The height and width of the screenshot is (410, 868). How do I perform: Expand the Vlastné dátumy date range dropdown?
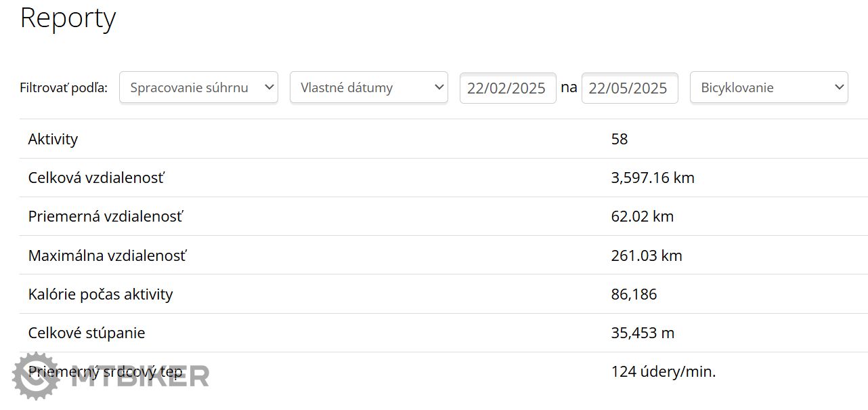coord(369,87)
